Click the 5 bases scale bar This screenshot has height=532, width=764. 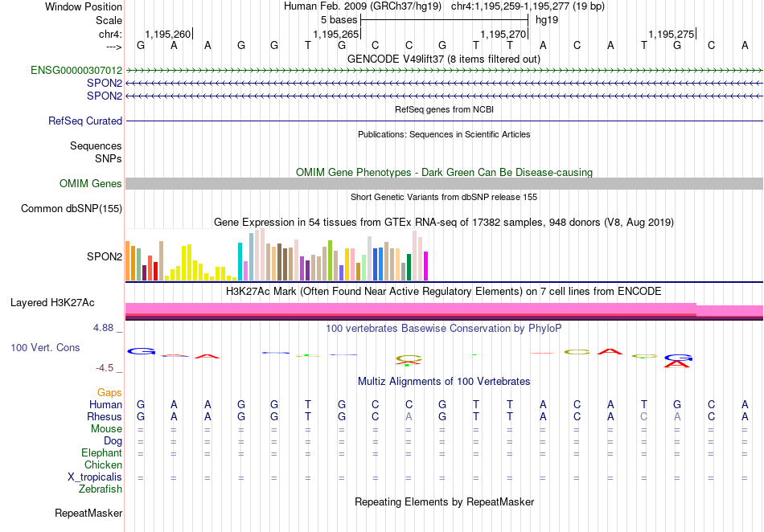[x=444, y=20]
